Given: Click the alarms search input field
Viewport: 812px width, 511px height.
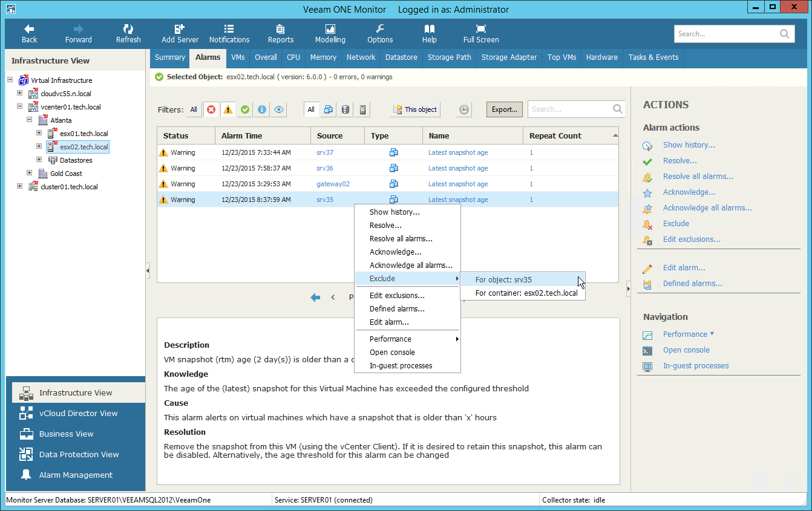Looking at the screenshot, I should [576, 109].
